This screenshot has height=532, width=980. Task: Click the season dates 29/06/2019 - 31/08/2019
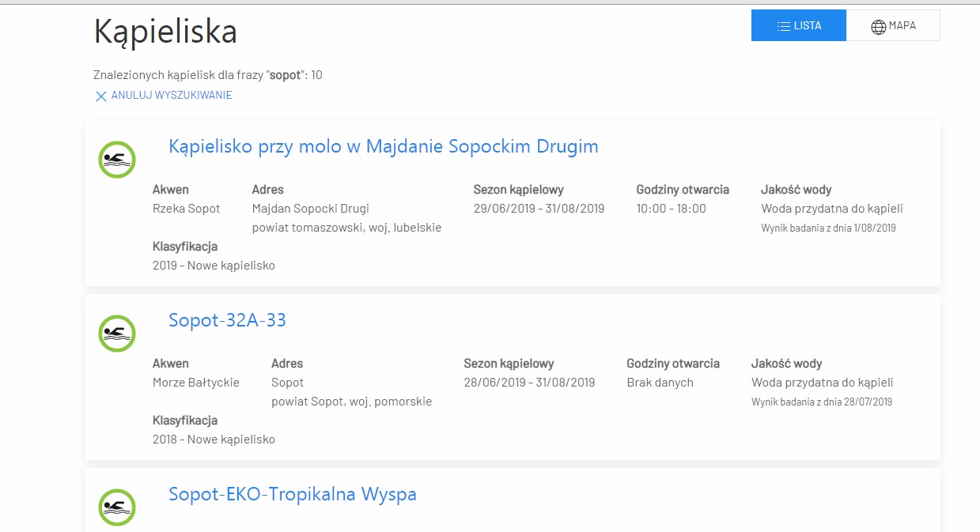point(539,209)
